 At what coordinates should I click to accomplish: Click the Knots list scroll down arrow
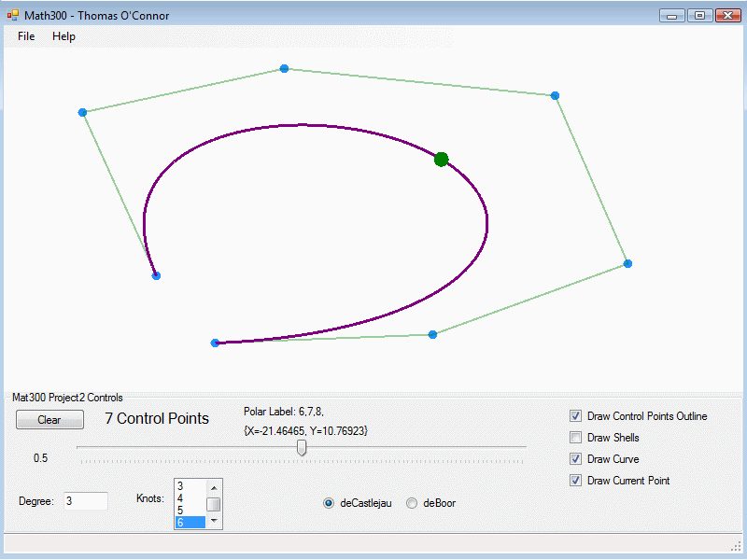tap(214, 521)
